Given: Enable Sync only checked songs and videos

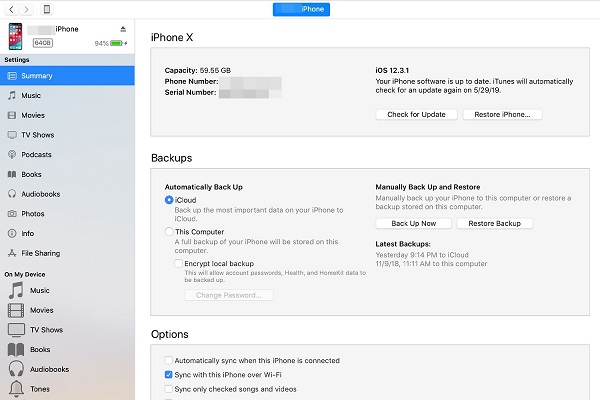Looking at the screenshot, I should point(168,389).
